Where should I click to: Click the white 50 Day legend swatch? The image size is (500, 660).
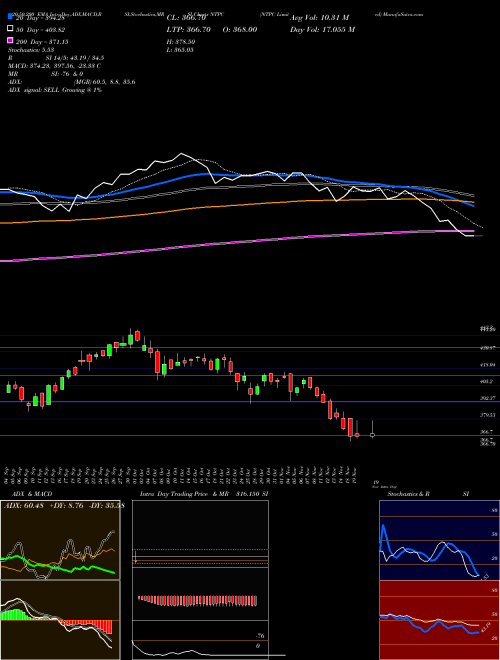pos(11,29)
